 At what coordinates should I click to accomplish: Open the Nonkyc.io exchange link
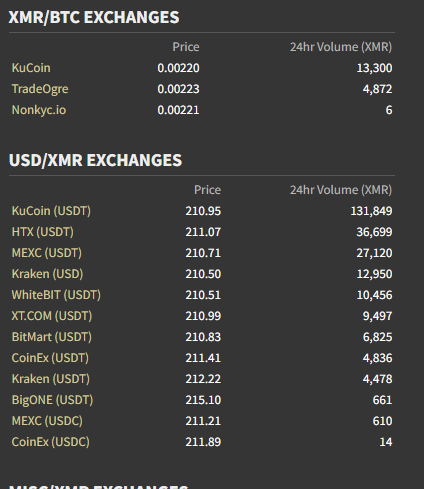tap(39, 110)
